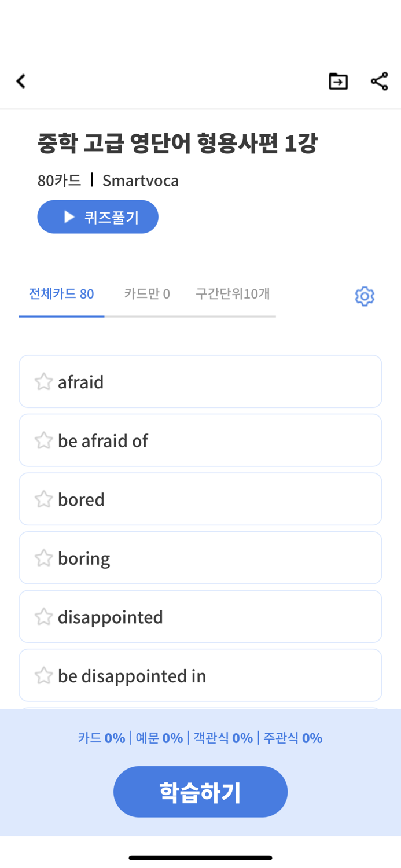This screenshot has height=868, width=401.
Task: Open the export icon in top bar
Action: tap(338, 81)
